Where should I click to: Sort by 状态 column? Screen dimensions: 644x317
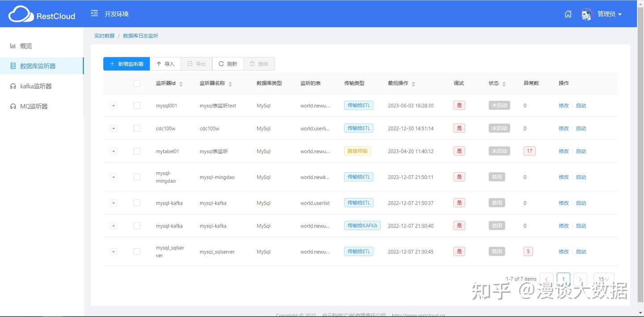click(x=504, y=84)
